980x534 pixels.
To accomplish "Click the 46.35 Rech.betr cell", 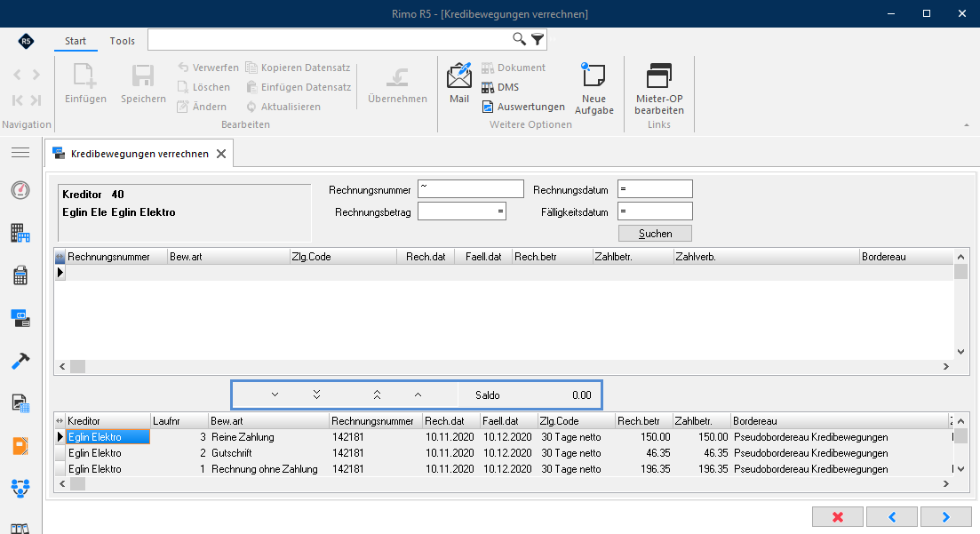I will [x=644, y=453].
